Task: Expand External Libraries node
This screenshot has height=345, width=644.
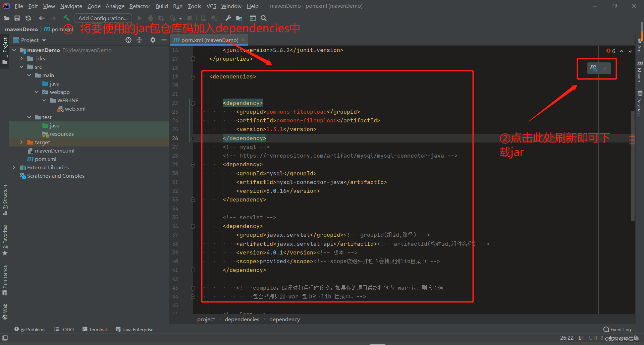Action: [14, 167]
